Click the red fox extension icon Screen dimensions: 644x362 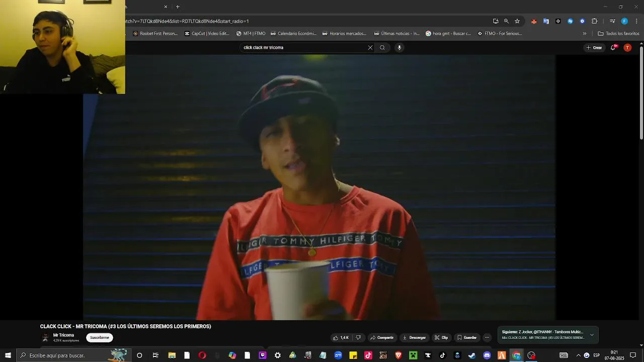[534, 21]
